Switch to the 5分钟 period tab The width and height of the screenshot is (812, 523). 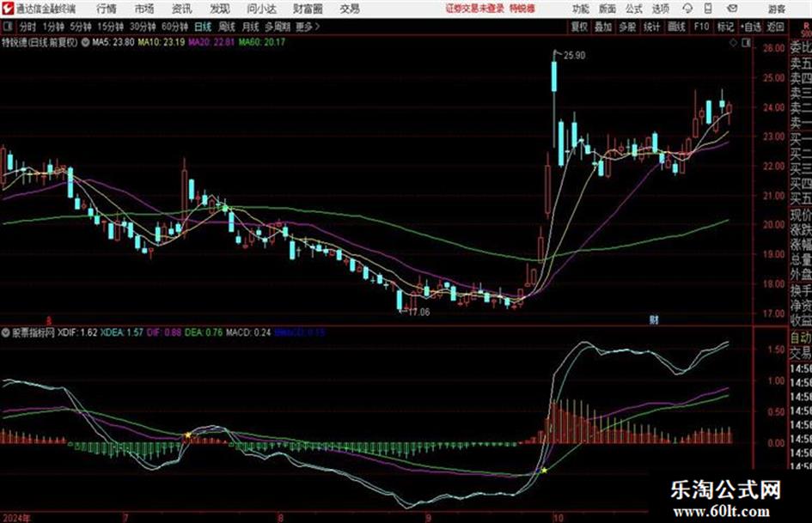pyautogui.click(x=81, y=27)
